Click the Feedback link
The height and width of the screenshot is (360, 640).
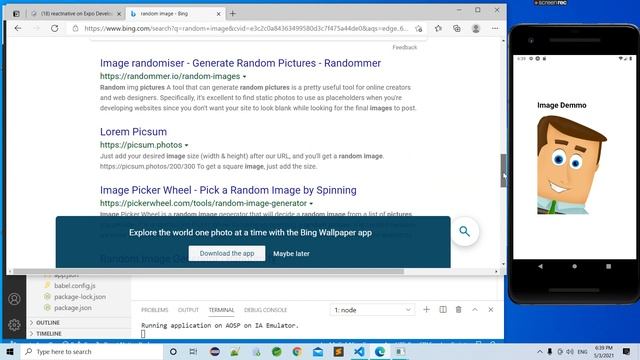(x=405, y=47)
